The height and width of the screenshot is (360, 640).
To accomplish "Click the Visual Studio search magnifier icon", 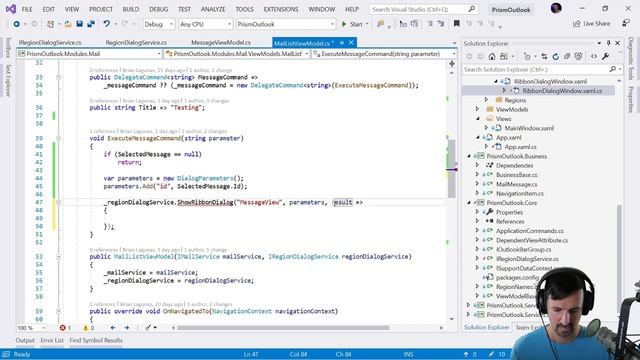I will [471, 9].
